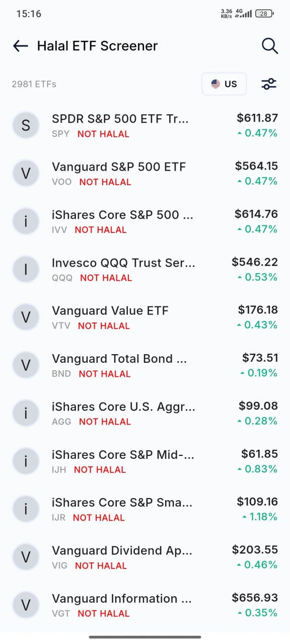The width and height of the screenshot is (290, 644).
Task: Open SPDR S&P 500 ETF Trust row
Action: coord(145,125)
